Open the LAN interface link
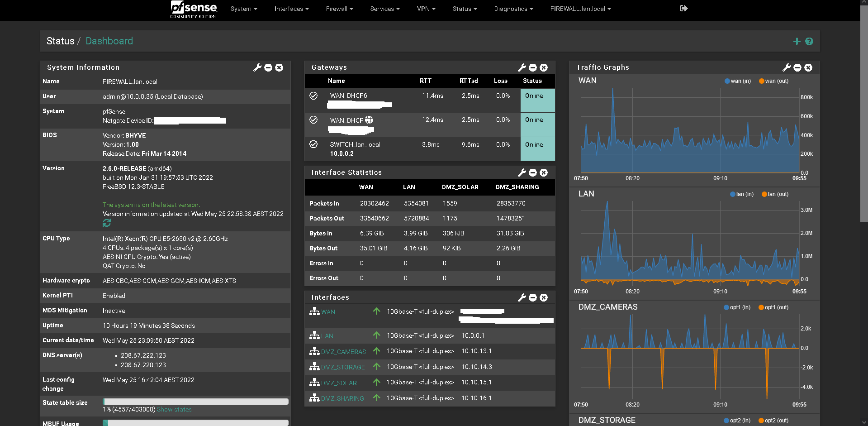Screen dimensions: 868x426 coord(327,336)
